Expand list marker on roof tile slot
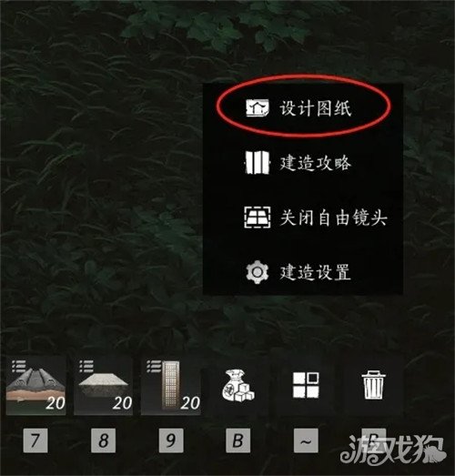 pyautogui.click(x=19, y=366)
